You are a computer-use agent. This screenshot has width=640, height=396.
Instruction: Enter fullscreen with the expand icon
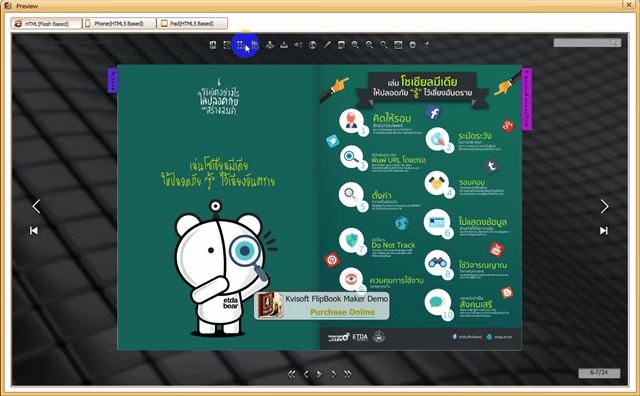[398, 45]
